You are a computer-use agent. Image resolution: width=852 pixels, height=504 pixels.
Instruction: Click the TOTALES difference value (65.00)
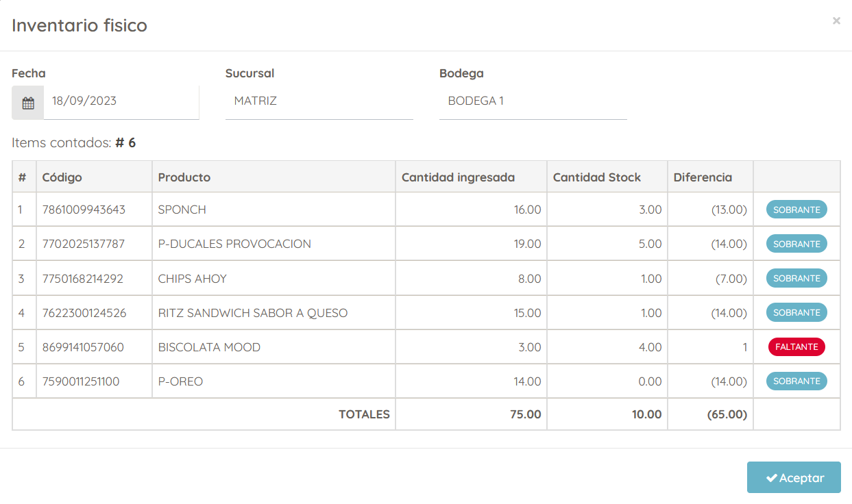point(727,414)
